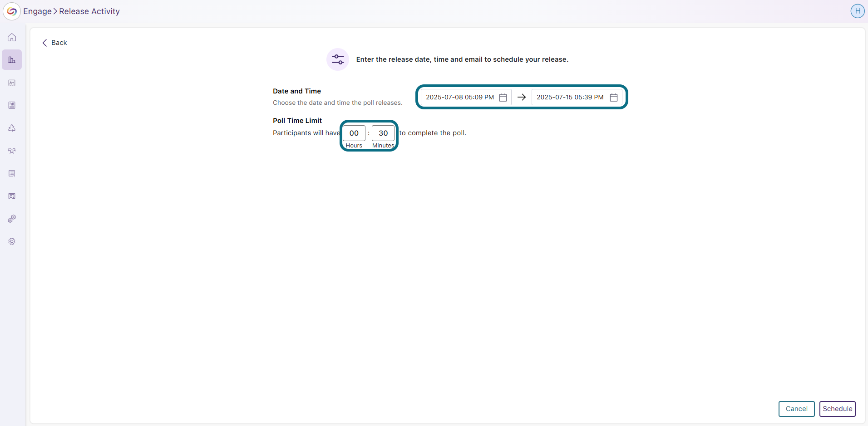868x426 pixels.
Task: Open the question list sidebar icon
Action: [x=12, y=173]
